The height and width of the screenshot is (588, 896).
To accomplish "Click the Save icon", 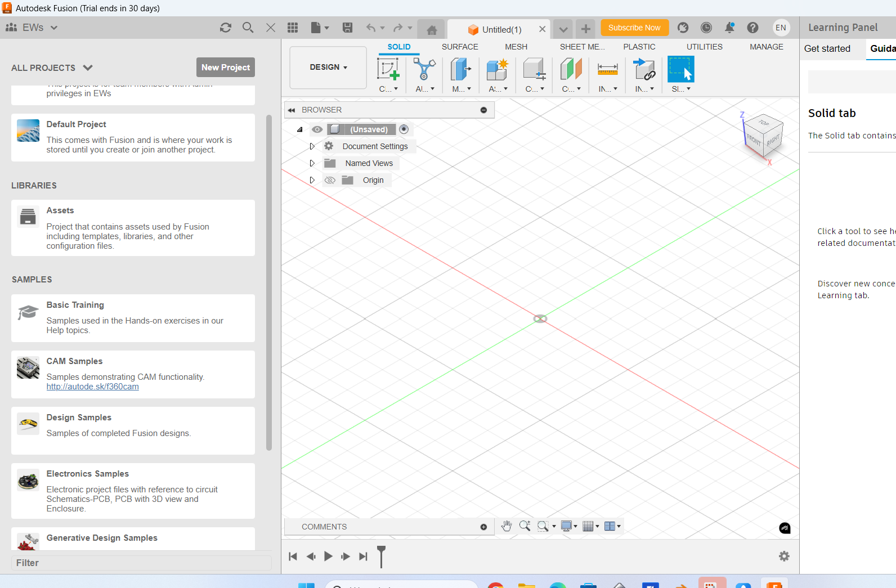I will pos(348,28).
